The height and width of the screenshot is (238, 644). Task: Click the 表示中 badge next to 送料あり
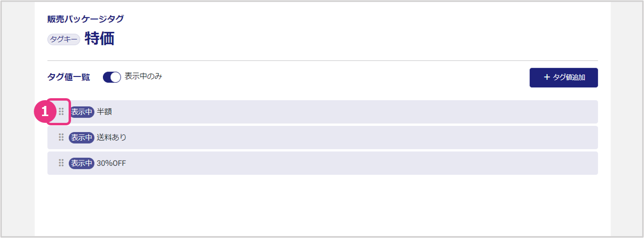pos(82,137)
